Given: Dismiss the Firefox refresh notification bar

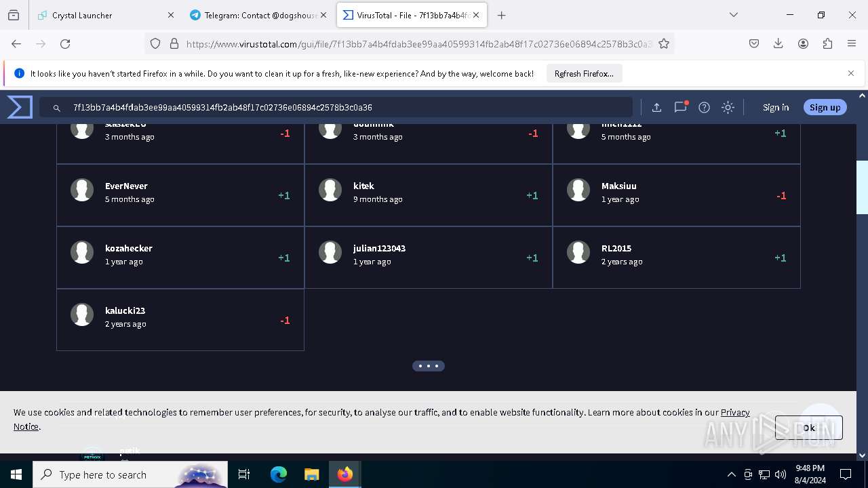Looking at the screenshot, I should (851, 73).
